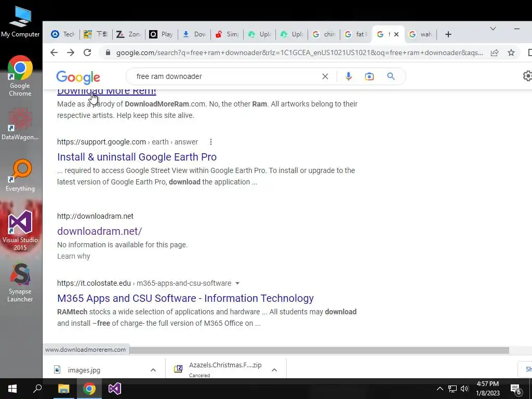The image size is (532, 399).
Task: Launch Visual Studio 2015 desktop shortcut
Action: (20, 230)
